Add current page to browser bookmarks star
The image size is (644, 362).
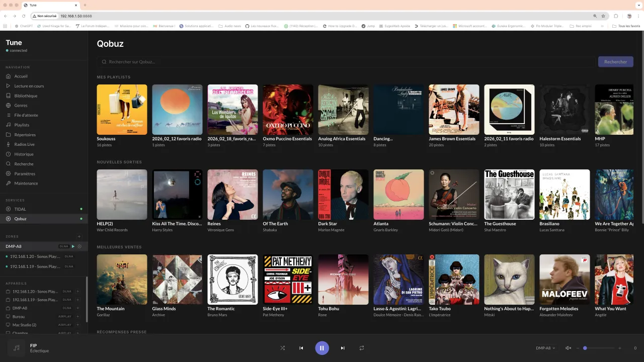(603, 16)
